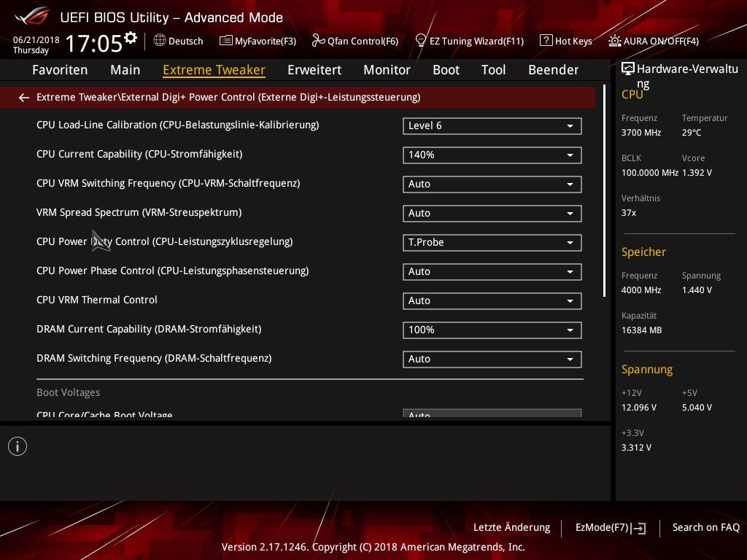
Task: Open DRAM Current Capability 100% dropdown
Action: [492, 330]
